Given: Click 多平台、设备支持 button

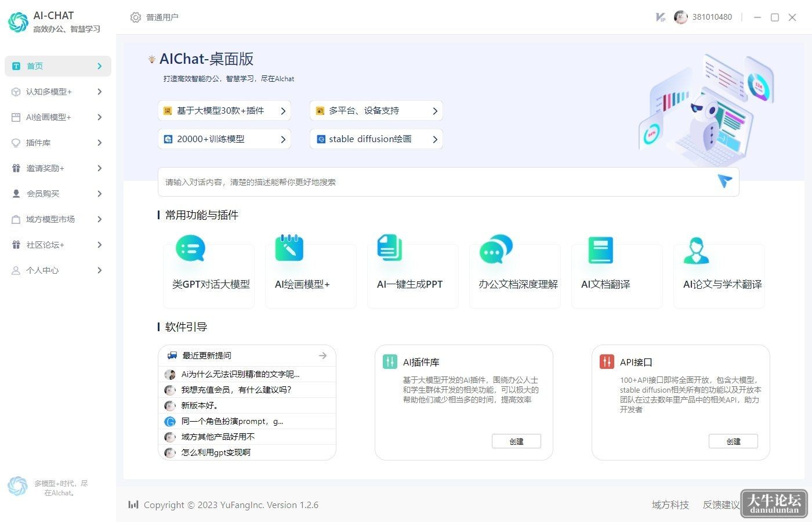Looking at the screenshot, I should (376, 111).
